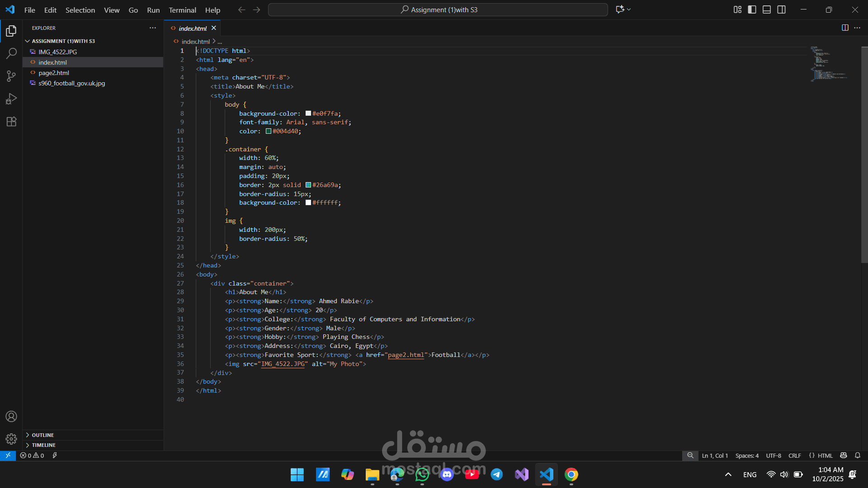Click Ln 1, Col 1 in status bar
Viewport: 868px width, 488px height.
pos(715,455)
